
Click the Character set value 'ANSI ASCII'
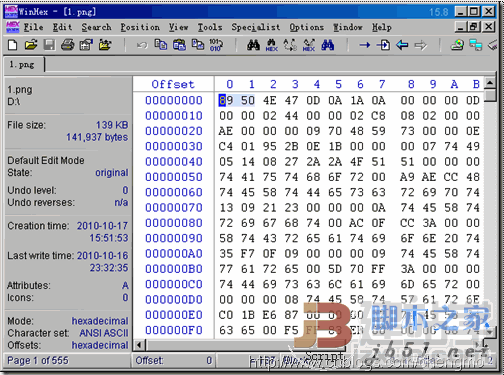(x=104, y=333)
